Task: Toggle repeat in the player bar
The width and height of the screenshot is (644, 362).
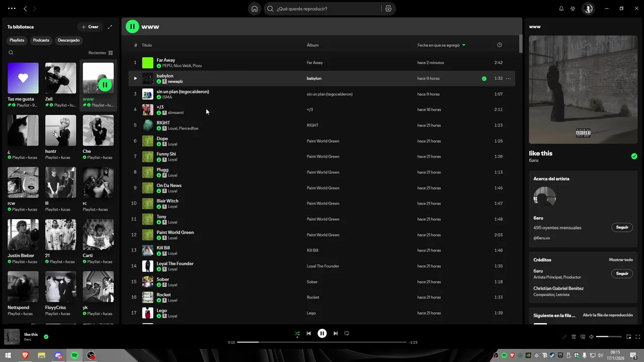Action: [347, 333]
